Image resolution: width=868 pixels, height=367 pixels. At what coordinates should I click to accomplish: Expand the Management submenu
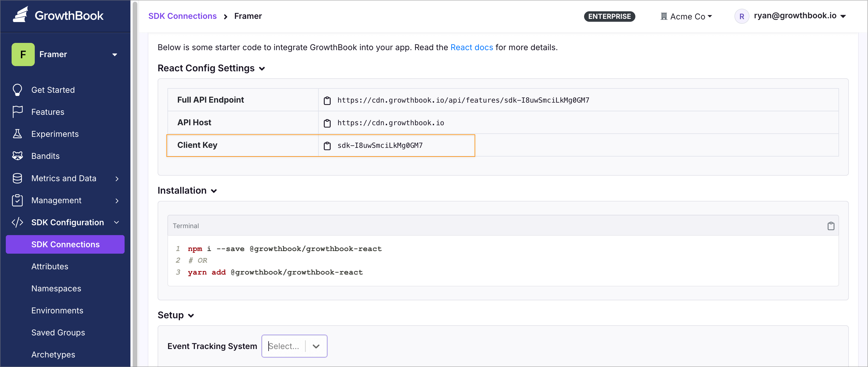(x=117, y=201)
